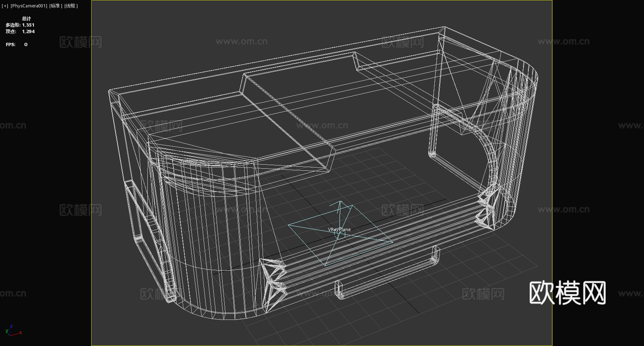Select the VRayPlane object label in viewport
This screenshot has width=644, height=346.
[339, 229]
